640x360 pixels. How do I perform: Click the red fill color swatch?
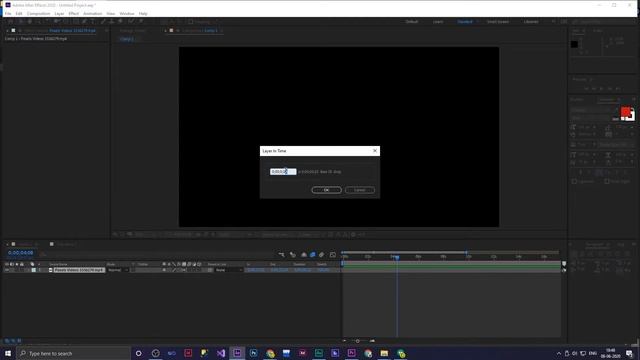[x=625, y=111]
